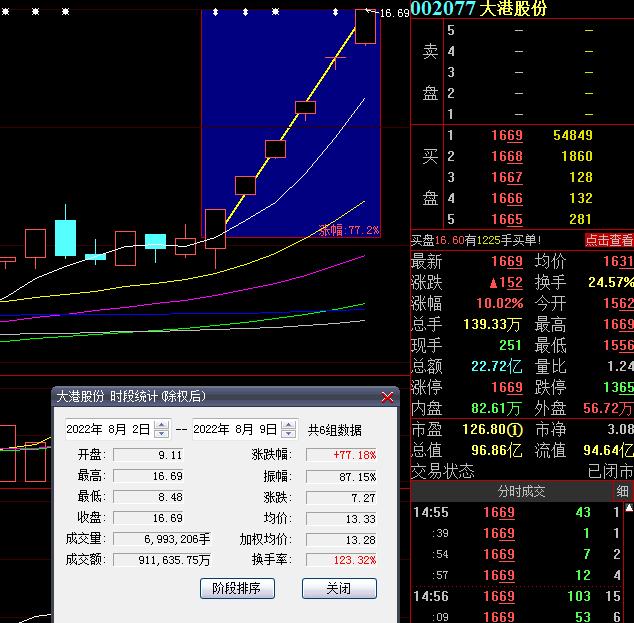Increase the start date using its up arrow
Viewport: 634px width, 623px height.
click(161, 424)
